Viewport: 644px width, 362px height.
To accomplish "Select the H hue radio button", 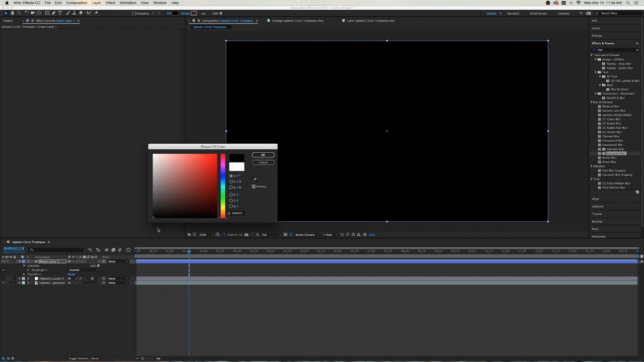I will click(231, 176).
